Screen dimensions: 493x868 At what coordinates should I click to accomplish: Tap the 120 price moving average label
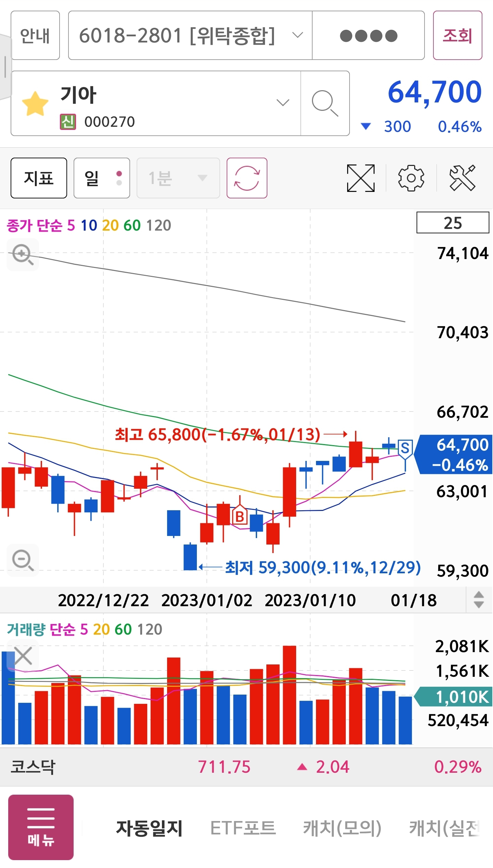coord(159,225)
